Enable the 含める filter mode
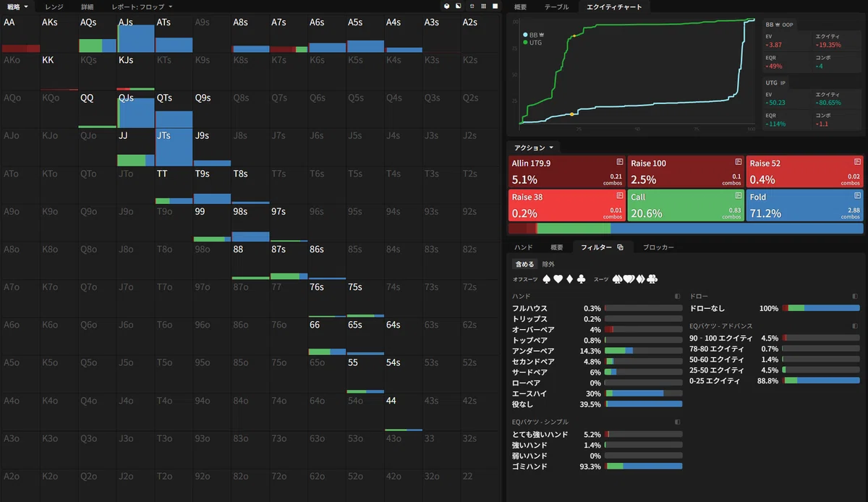 point(524,264)
